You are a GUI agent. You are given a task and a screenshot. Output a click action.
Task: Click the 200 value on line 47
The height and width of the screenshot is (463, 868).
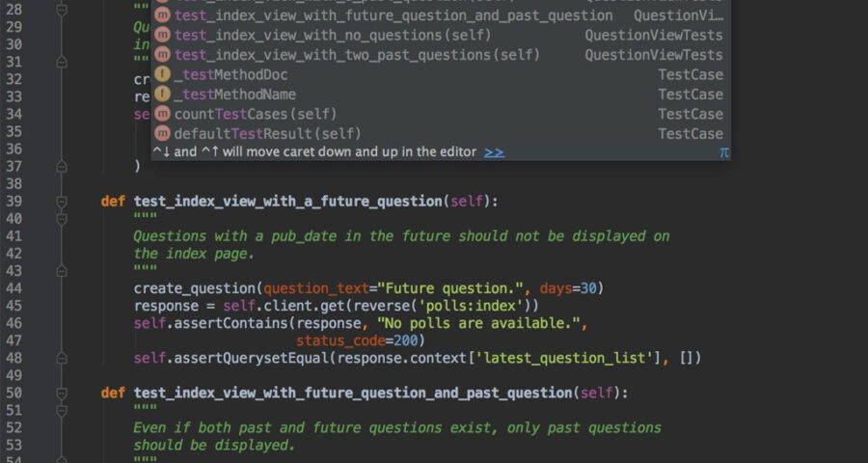[405, 340]
